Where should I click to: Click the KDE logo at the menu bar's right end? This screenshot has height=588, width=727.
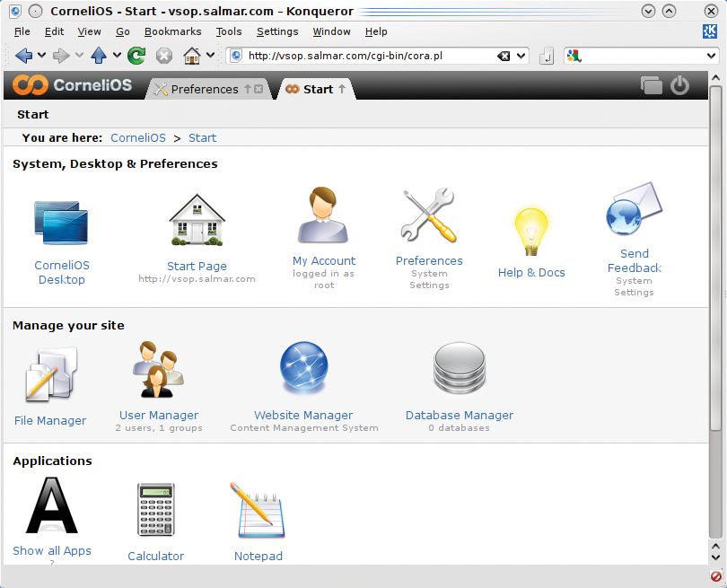tap(710, 31)
